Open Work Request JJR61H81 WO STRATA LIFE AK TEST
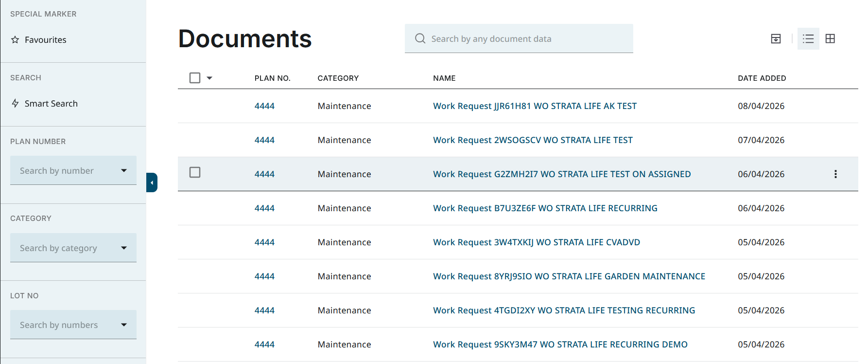The image size is (868, 364). point(535,106)
